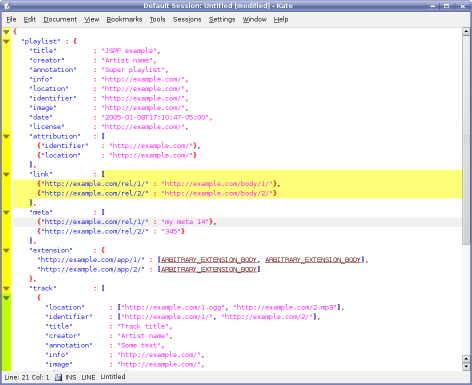Click the "http://example.com/app/2/" extension key

[91, 269]
